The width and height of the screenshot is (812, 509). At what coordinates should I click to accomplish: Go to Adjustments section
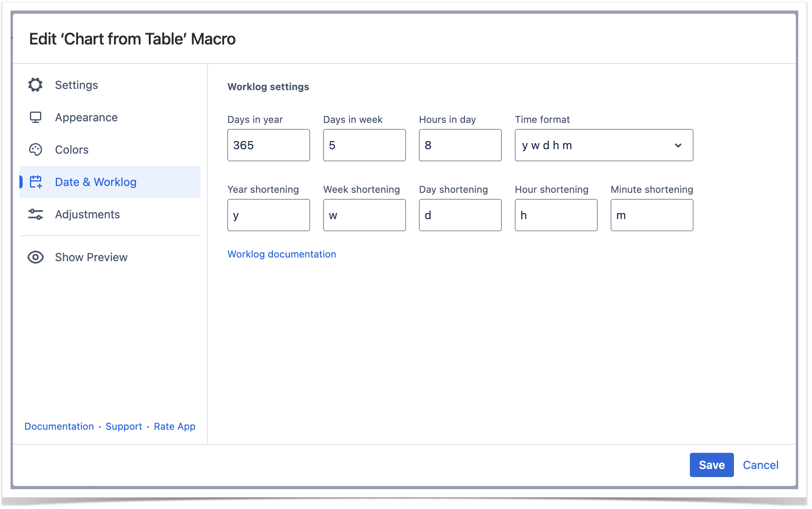[x=87, y=214]
